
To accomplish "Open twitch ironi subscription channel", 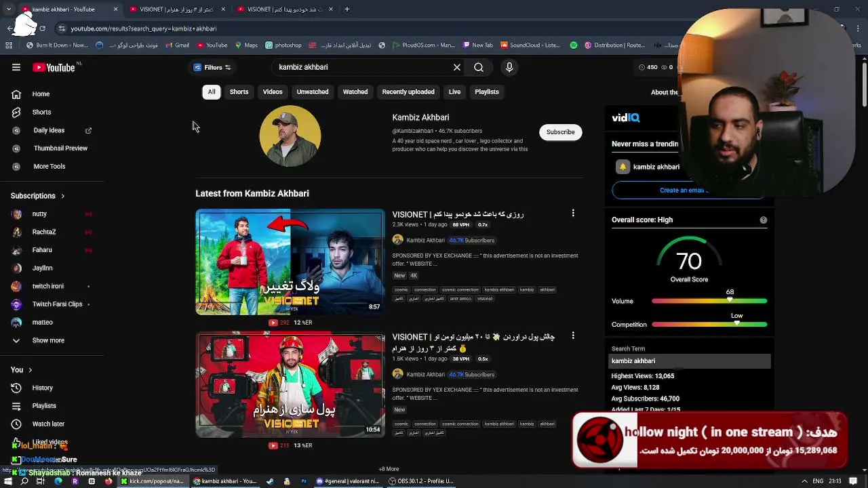I will pos(47,286).
